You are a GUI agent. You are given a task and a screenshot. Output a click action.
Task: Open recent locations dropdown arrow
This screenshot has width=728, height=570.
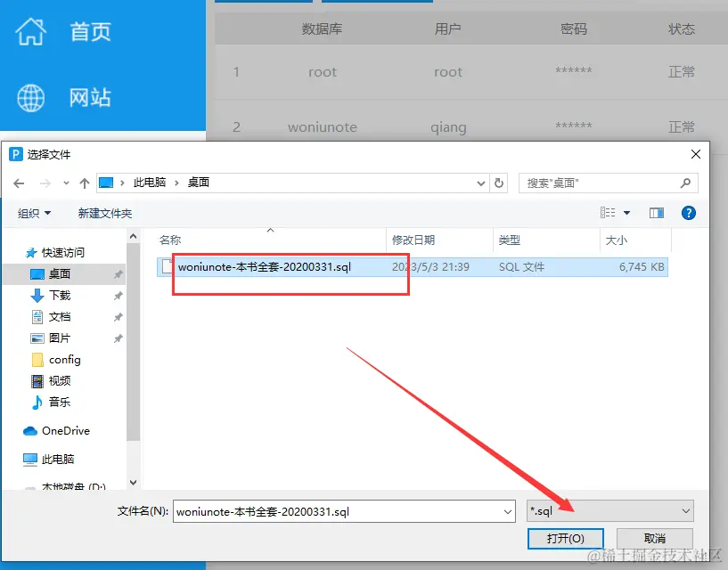point(67,183)
